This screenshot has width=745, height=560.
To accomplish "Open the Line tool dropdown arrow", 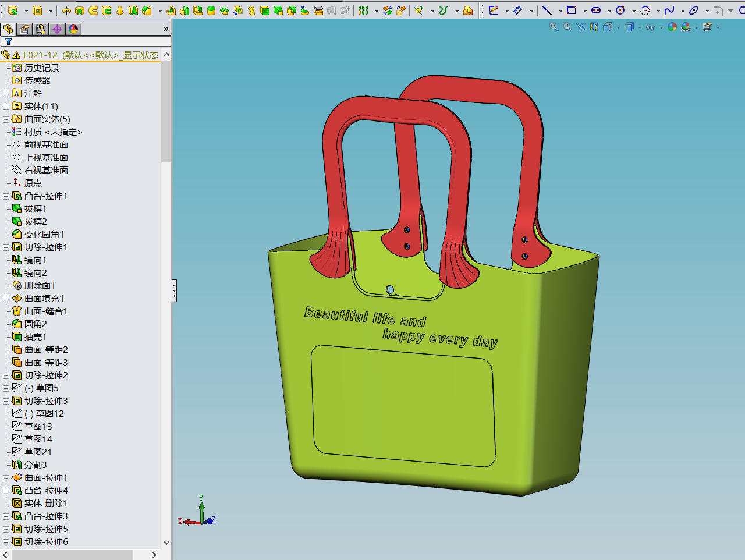I will (x=560, y=11).
